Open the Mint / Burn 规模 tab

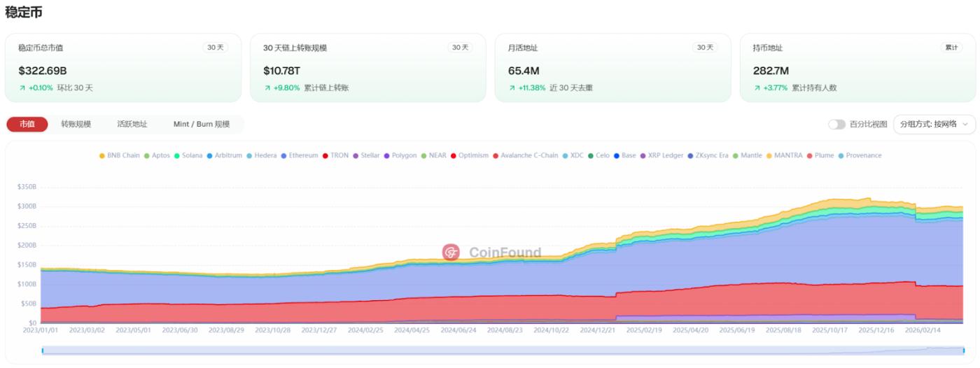click(202, 124)
